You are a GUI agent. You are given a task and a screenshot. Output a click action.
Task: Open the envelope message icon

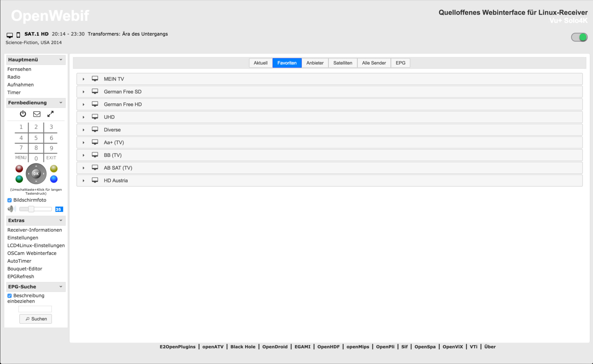coord(37,114)
